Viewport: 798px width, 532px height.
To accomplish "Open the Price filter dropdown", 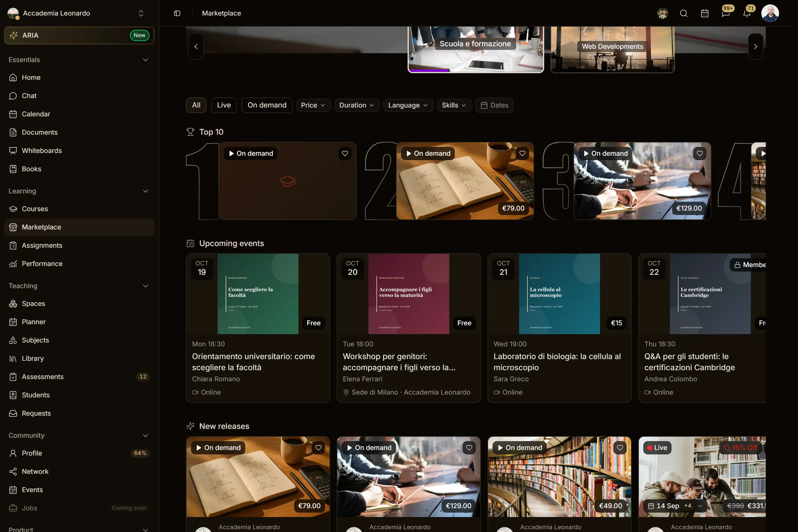I will tap(313, 105).
